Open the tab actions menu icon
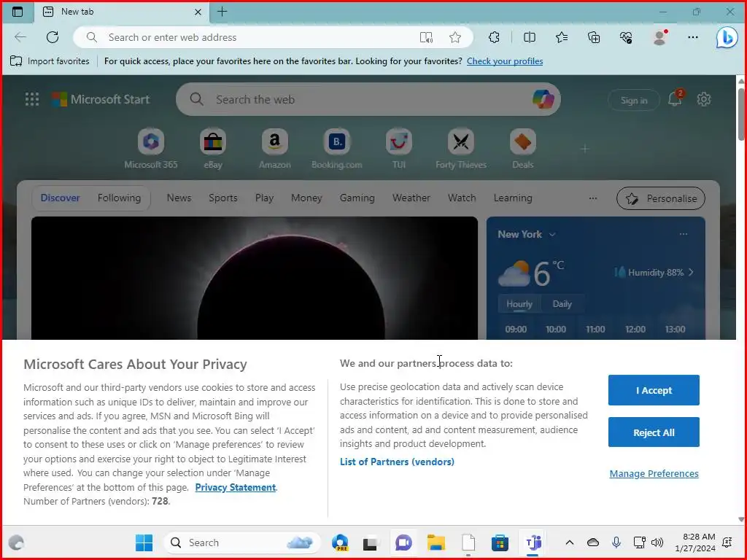 coord(18,12)
